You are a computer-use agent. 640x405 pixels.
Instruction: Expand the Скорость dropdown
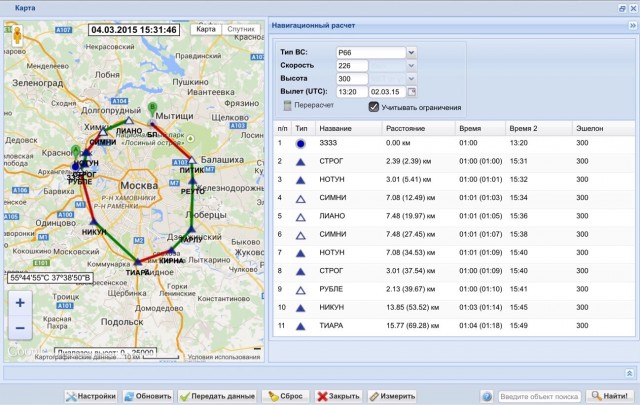[411, 65]
